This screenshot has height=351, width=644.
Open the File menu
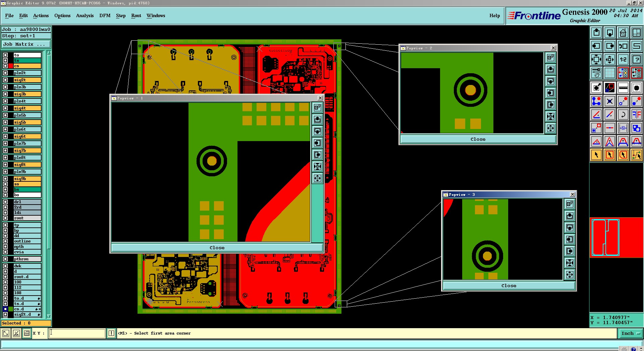pyautogui.click(x=9, y=15)
